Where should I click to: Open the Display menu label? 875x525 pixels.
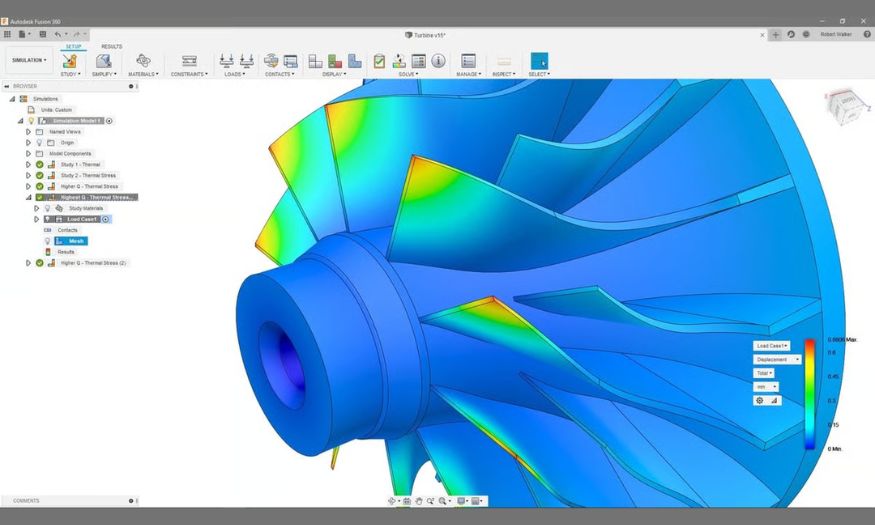coord(334,74)
